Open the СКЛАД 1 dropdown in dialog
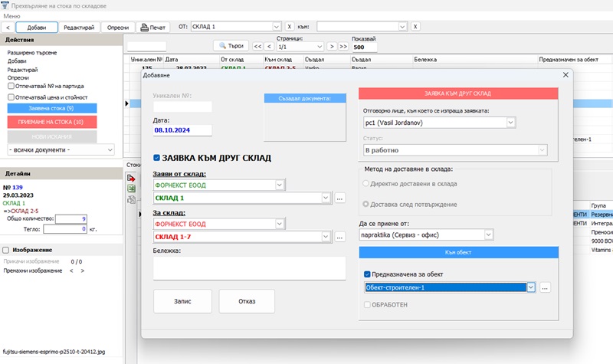 326,198
